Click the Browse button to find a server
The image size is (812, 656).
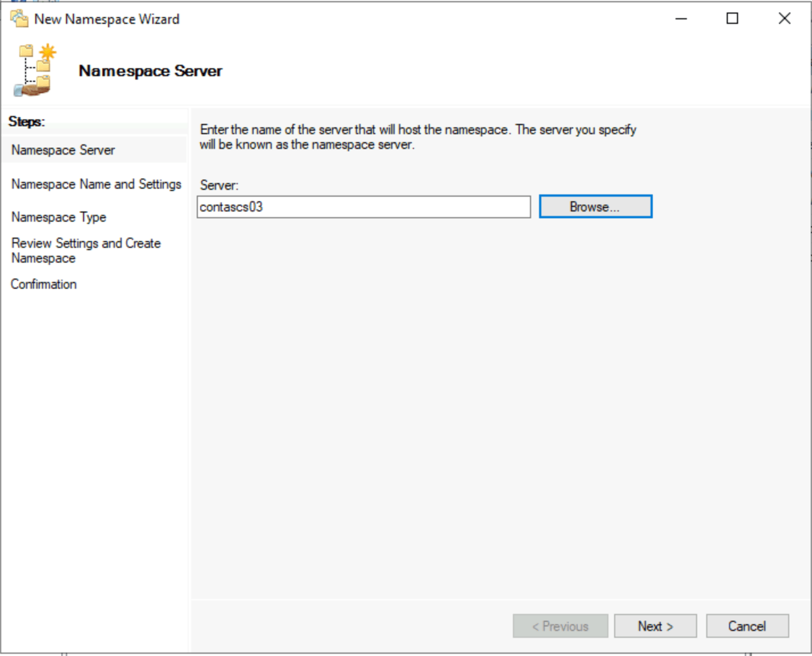(595, 206)
